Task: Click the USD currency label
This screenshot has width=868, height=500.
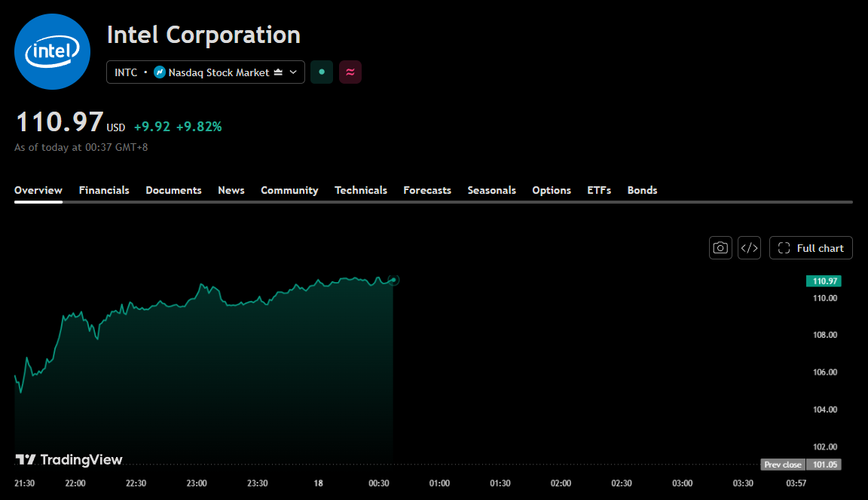Action: coord(116,128)
